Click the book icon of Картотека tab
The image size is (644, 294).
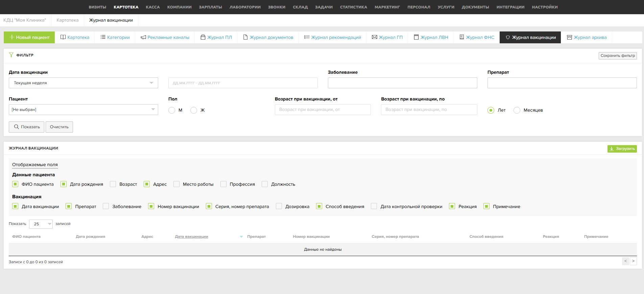click(63, 37)
